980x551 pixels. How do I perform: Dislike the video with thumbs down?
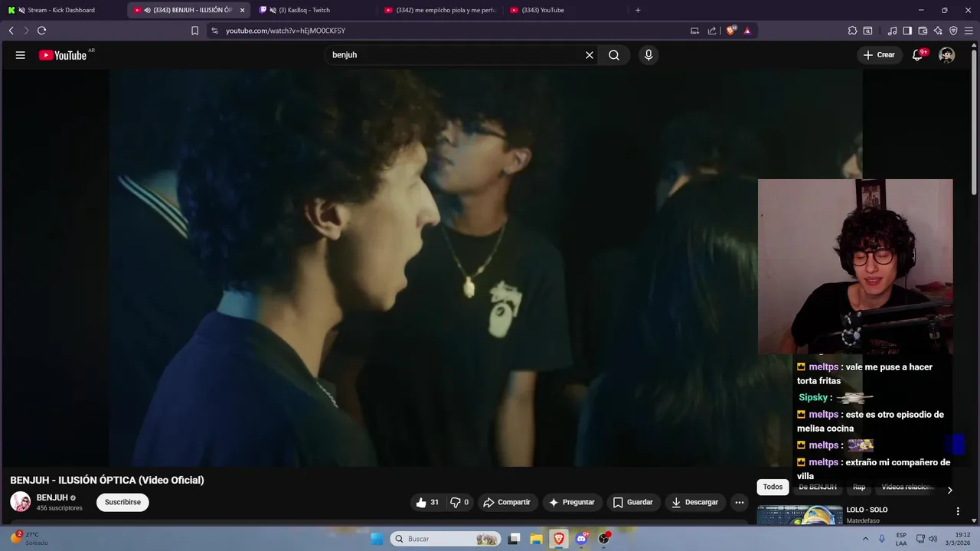[459, 503]
